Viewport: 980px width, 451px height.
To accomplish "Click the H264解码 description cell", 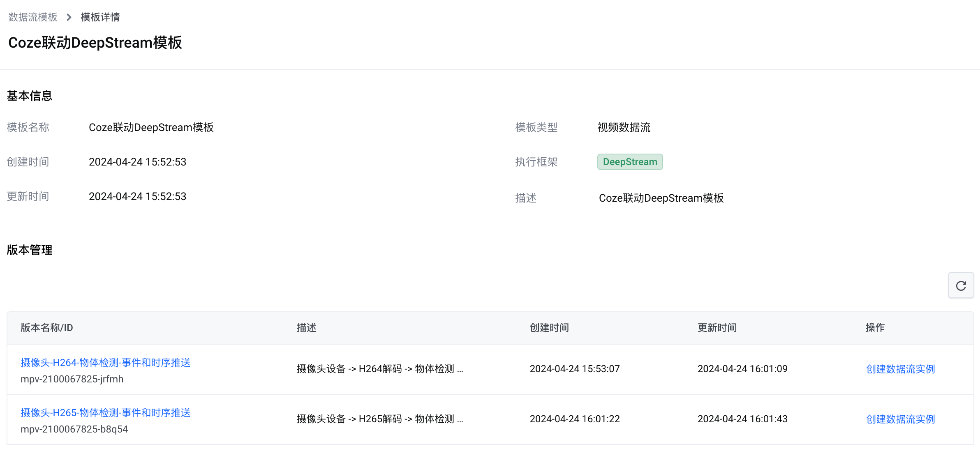I will (380, 369).
